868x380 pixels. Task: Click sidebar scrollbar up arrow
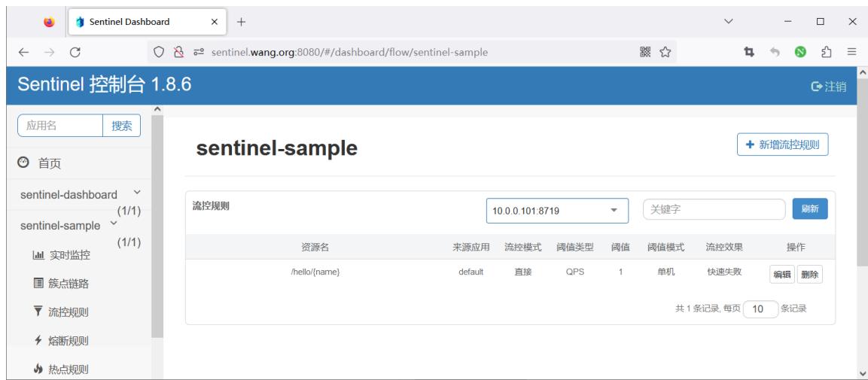click(157, 109)
